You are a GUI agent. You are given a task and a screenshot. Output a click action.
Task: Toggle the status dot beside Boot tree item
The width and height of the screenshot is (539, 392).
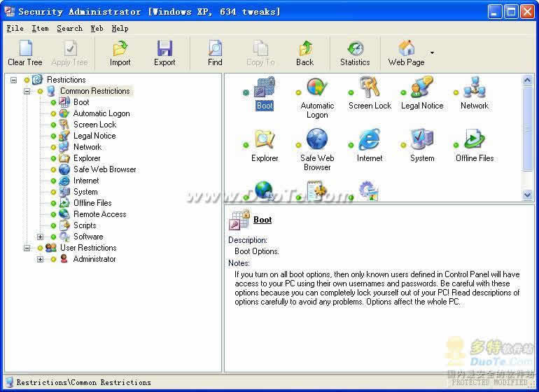(53, 102)
